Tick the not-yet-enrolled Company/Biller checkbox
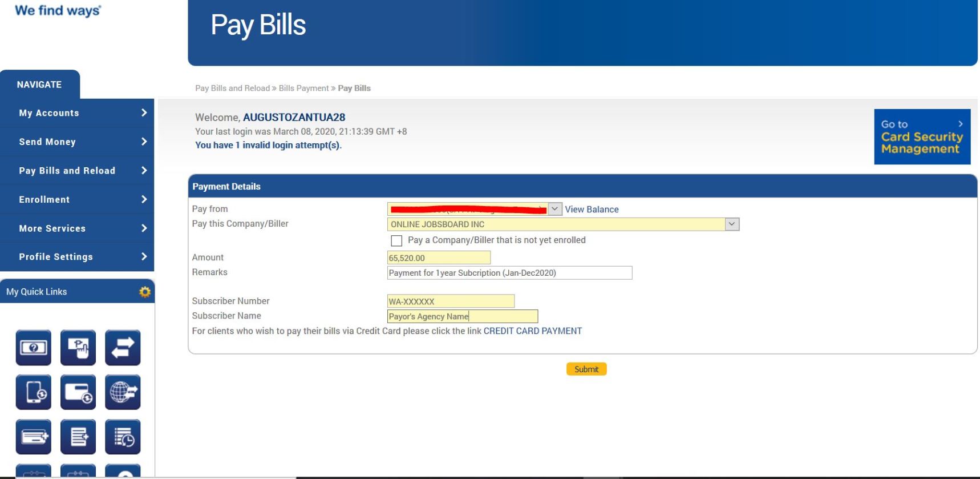The height and width of the screenshot is (479, 980). (x=396, y=240)
